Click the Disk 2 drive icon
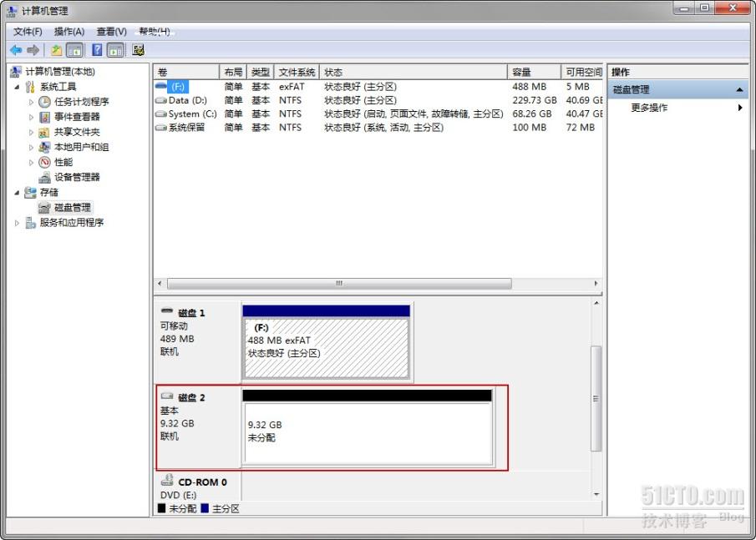The height and width of the screenshot is (540, 756). pyautogui.click(x=167, y=396)
